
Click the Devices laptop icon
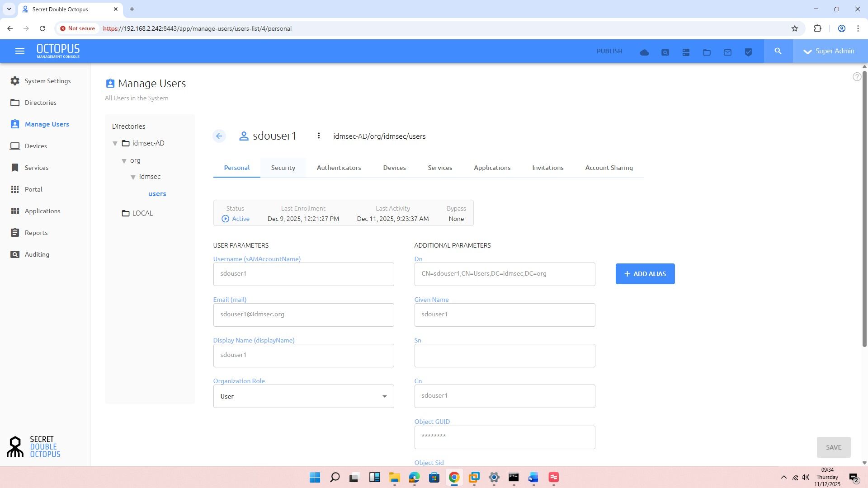coord(15,146)
